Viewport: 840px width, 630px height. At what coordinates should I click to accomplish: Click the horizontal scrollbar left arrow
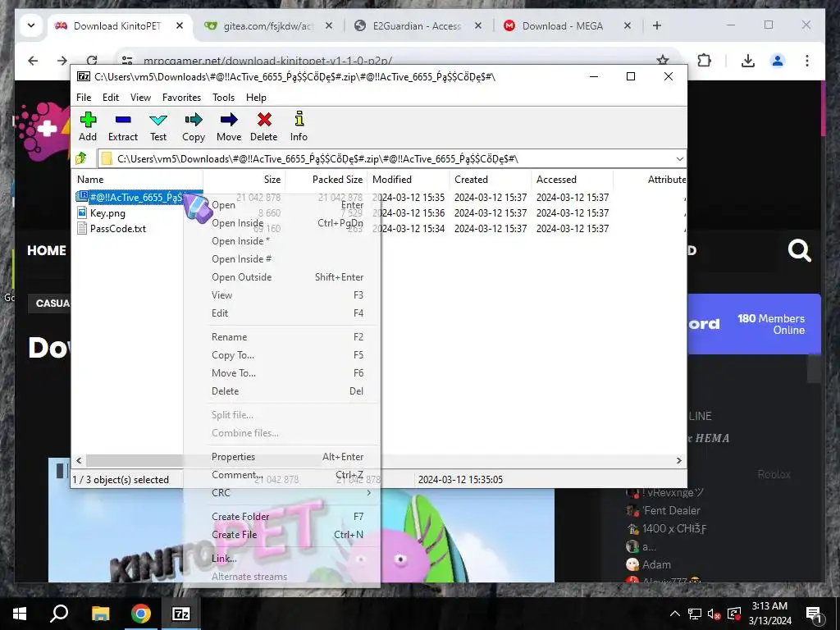[80, 460]
